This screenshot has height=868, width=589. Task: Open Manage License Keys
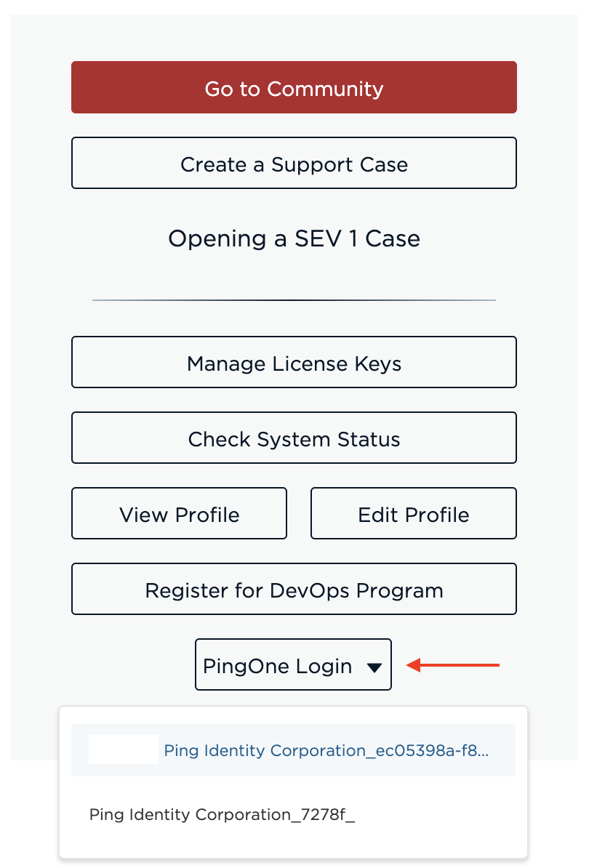tap(294, 362)
